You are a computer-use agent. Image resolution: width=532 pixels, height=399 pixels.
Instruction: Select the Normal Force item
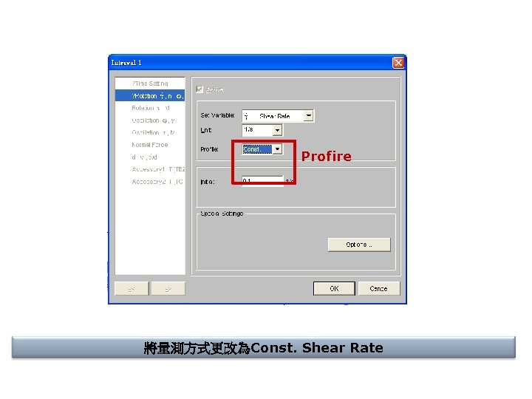(x=150, y=145)
